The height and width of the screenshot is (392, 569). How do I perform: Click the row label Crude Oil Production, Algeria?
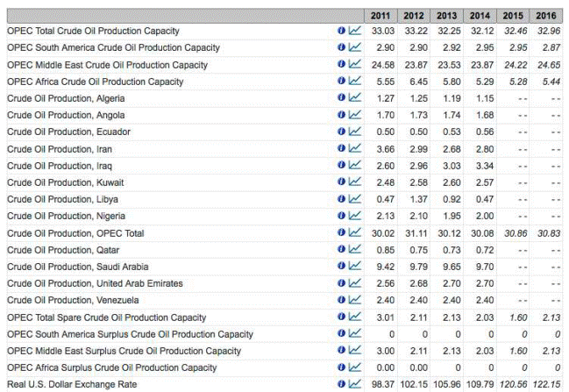point(66,98)
